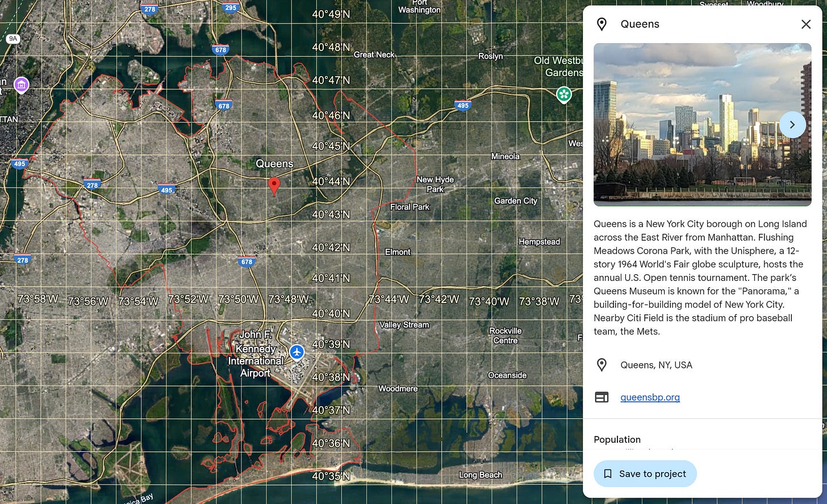Click the Queens skyline photo
Viewport: 827px width, 504px height.
click(x=703, y=124)
